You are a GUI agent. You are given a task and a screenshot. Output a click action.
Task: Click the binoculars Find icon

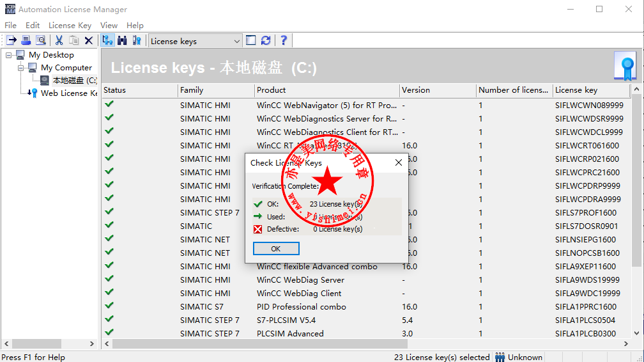click(122, 40)
